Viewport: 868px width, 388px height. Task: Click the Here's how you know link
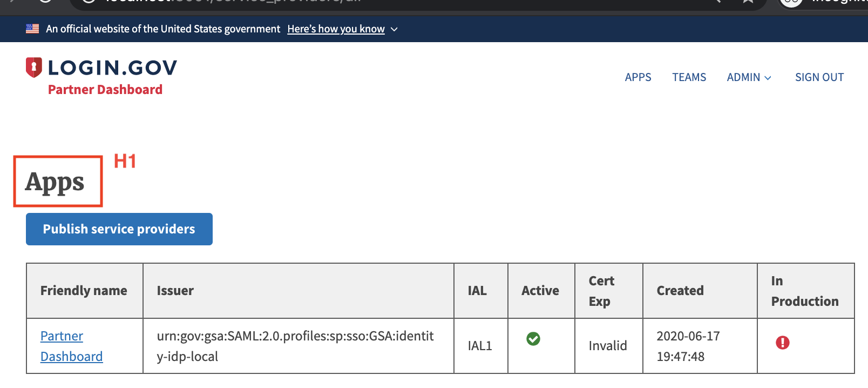click(336, 29)
